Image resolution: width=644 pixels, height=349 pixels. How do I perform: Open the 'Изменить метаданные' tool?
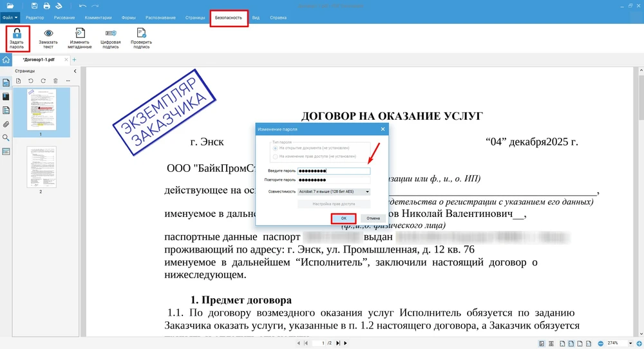point(80,34)
